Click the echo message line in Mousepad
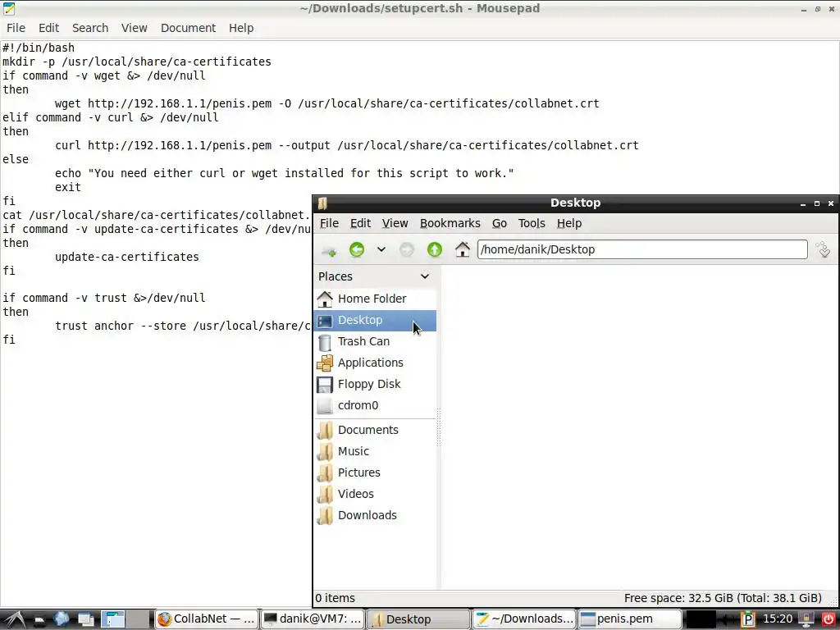 click(284, 173)
